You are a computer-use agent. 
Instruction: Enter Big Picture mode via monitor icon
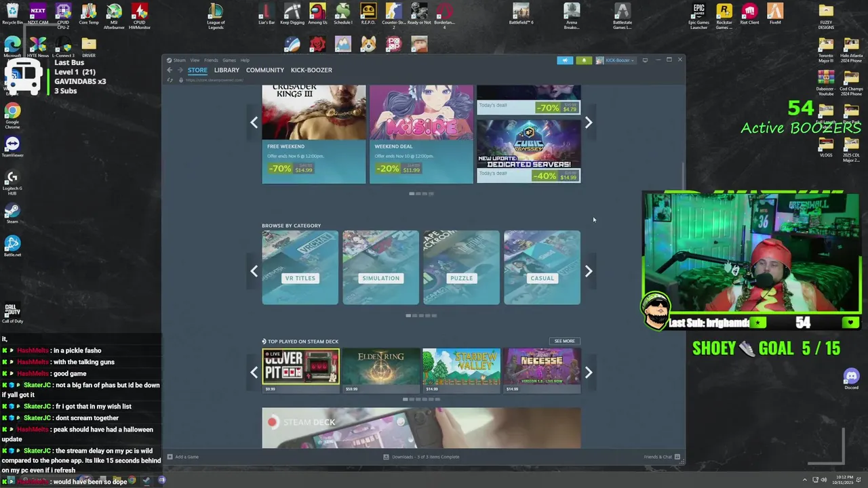(645, 60)
